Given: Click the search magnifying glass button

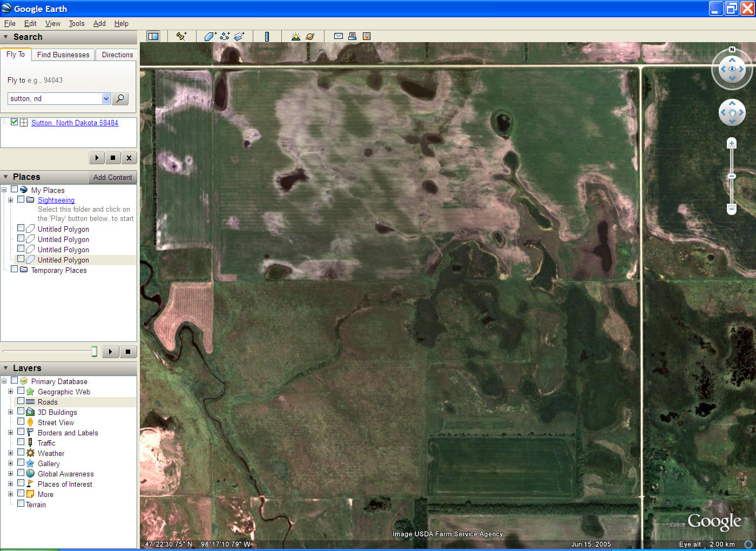Looking at the screenshot, I should pos(120,98).
